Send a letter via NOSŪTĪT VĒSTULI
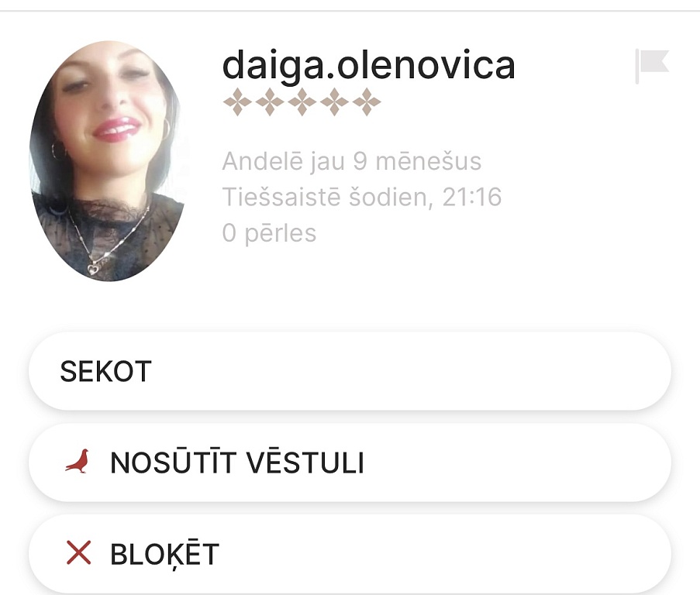700x595 pixels. coord(350,463)
